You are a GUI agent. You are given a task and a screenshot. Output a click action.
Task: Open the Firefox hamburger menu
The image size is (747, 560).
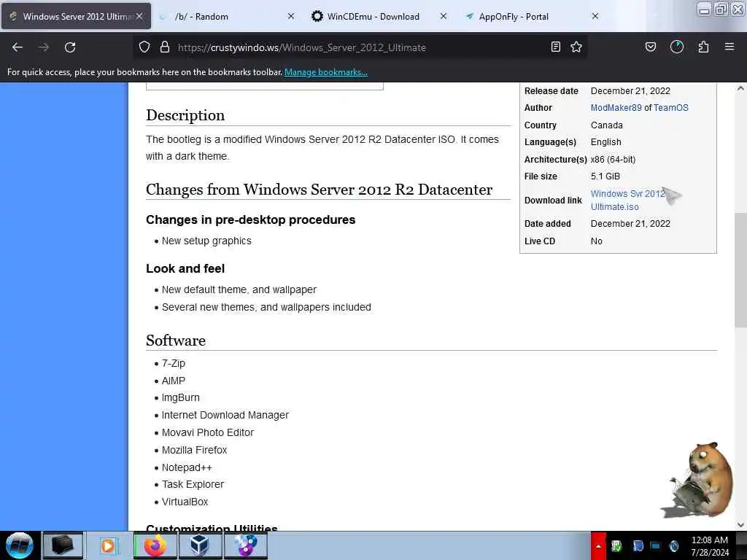[729, 47]
